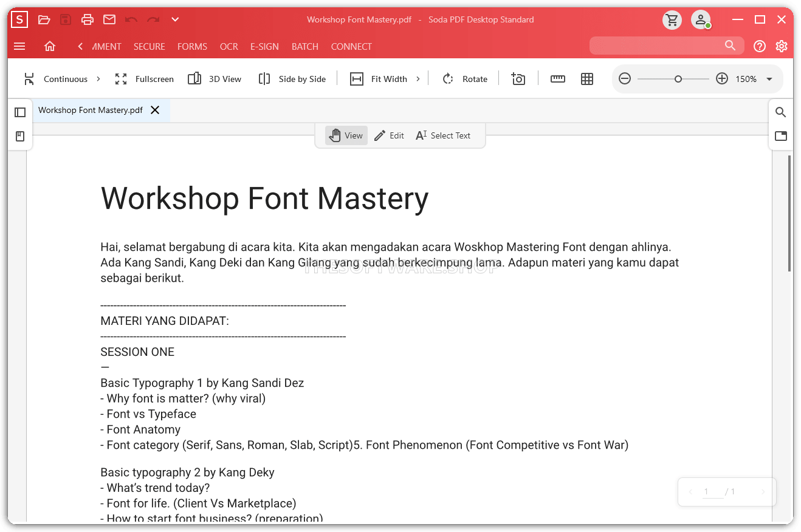Click the print icon

[x=88, y=19]
